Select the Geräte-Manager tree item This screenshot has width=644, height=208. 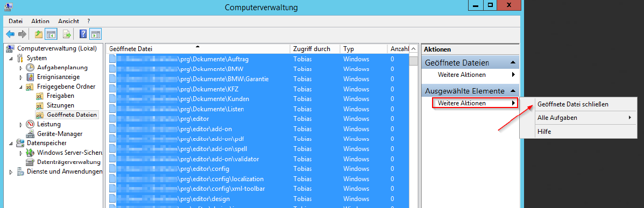click(x=60, y=134)
